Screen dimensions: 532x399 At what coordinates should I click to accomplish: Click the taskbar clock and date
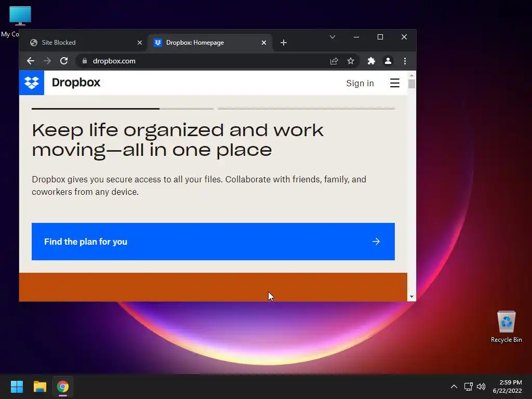coord(507,387)
